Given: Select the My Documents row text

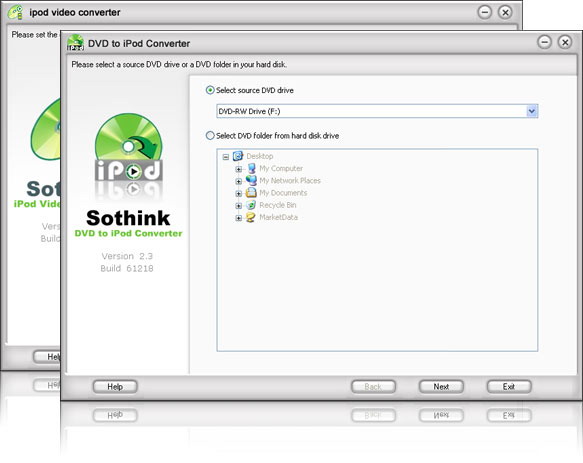Looking at the screenshot, I should tap(283, 193).
